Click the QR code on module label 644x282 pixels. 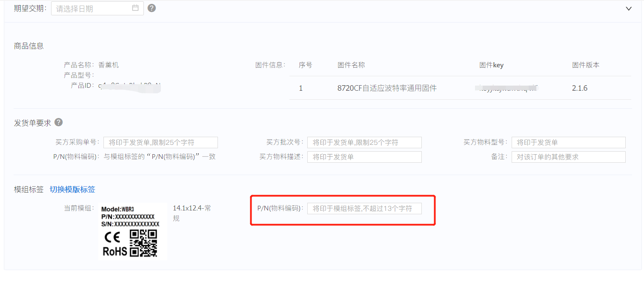143,243
